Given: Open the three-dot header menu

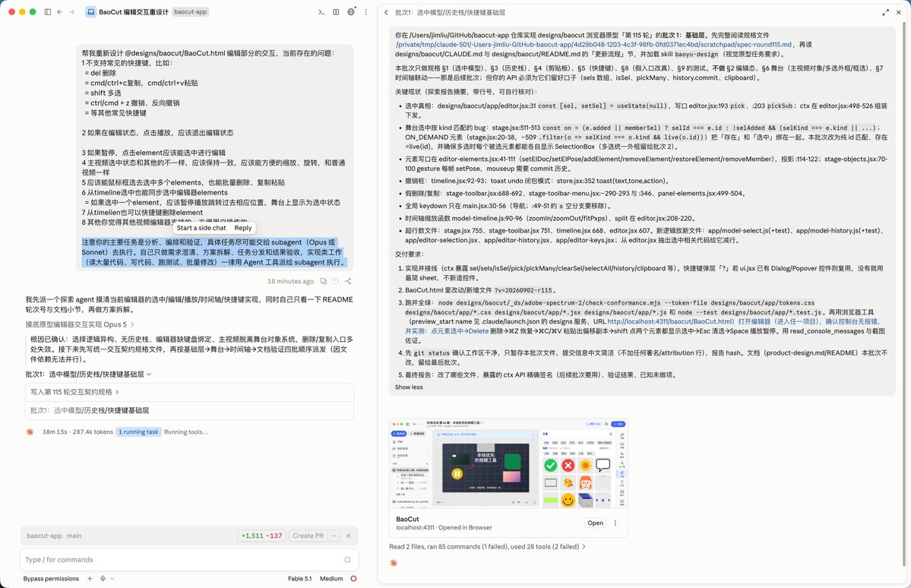Looking at the screenshot, I should [365, 11].
